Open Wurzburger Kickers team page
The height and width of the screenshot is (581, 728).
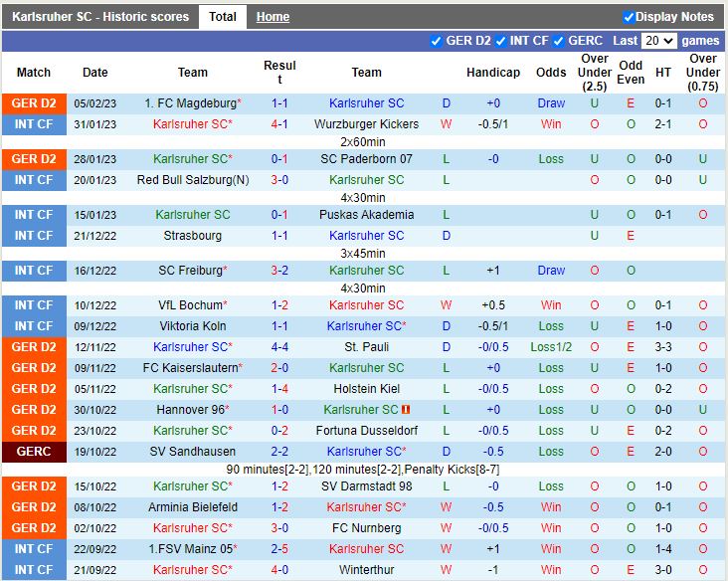(x=366, y=124)
